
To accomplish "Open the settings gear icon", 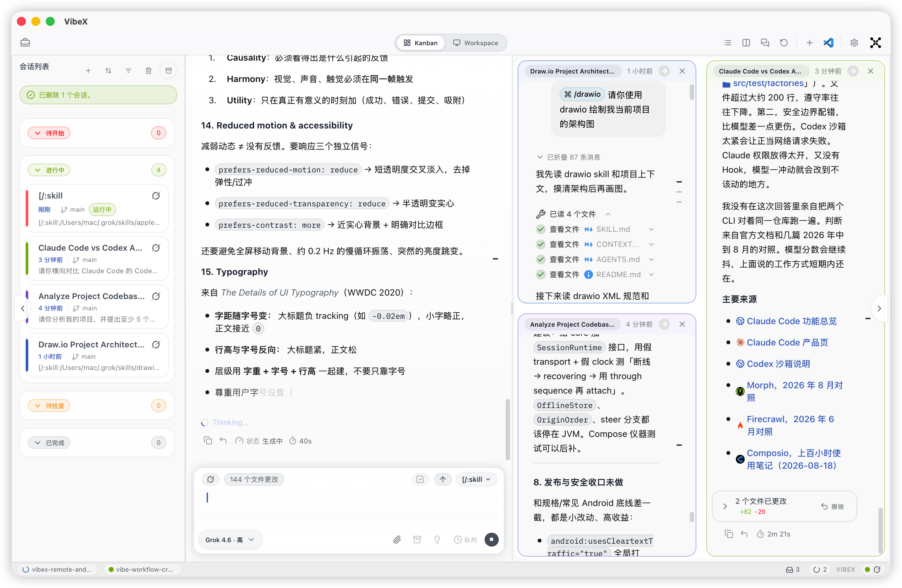I will click(854, 43).
